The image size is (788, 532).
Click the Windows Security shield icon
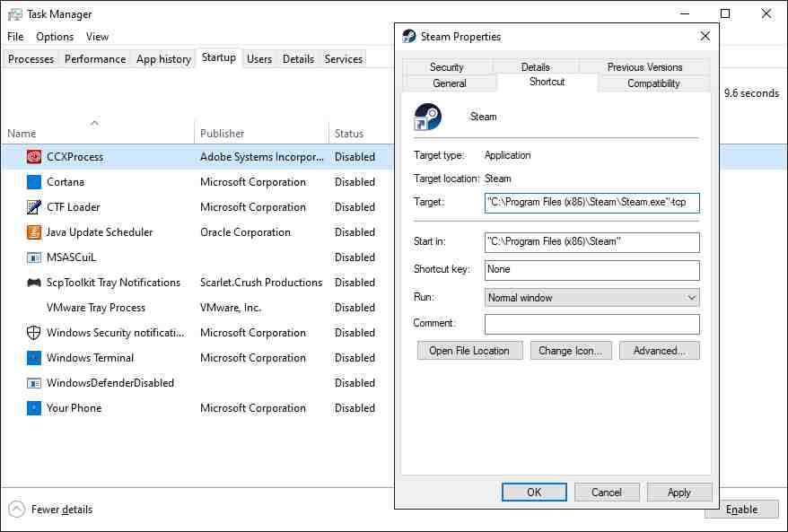click(x=34, y=333)
